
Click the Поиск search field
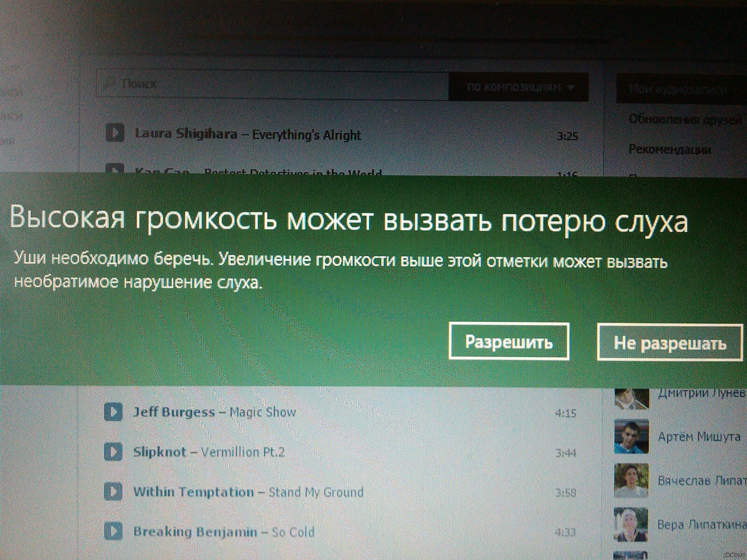point(271,84)
